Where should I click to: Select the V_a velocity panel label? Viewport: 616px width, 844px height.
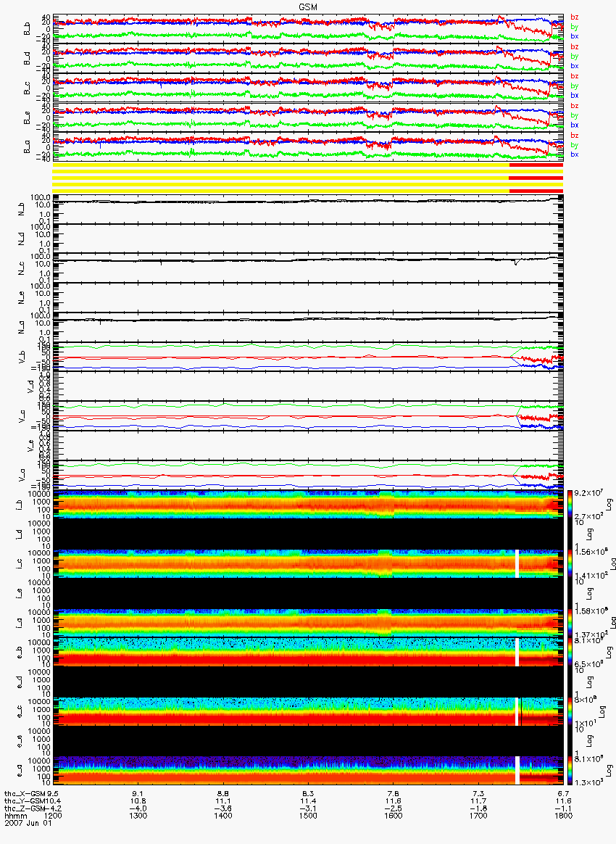click(22, 476)
